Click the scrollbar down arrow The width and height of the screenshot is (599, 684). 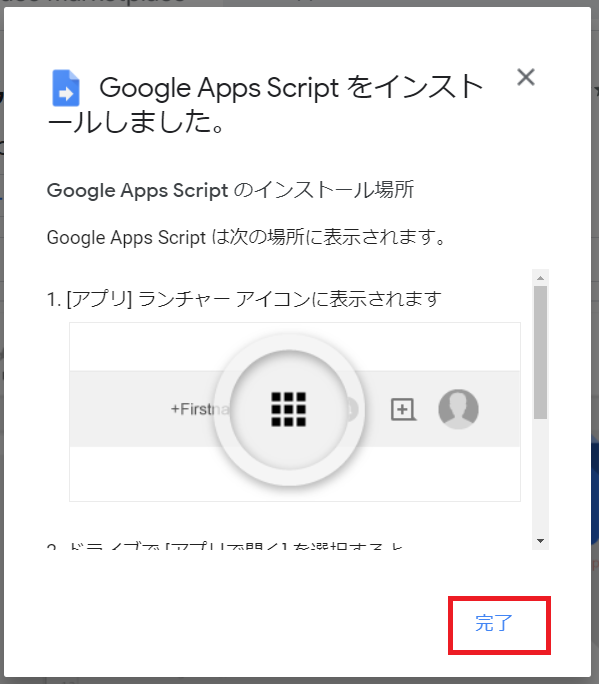pos(541,541)
